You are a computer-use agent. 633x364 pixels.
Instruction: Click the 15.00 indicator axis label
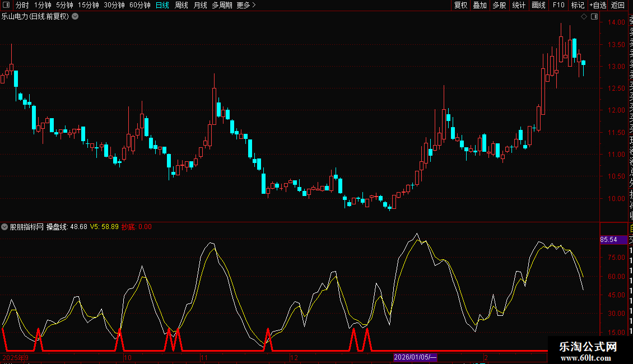tap(616, 333)
